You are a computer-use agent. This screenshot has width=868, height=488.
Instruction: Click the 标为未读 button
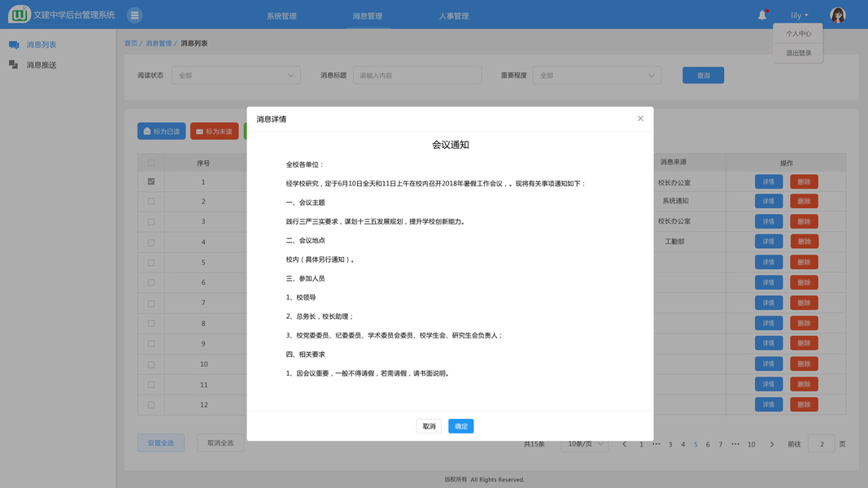point(214,131)
